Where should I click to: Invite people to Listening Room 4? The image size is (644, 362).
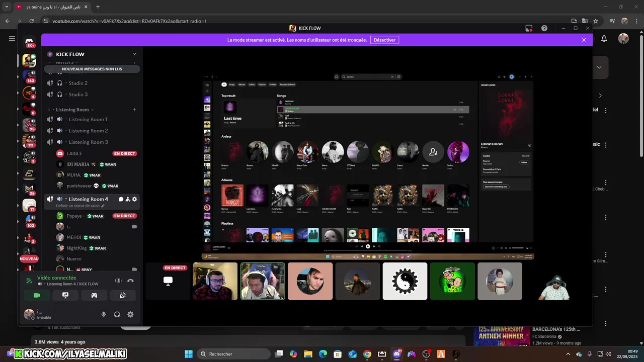point(128,199)
